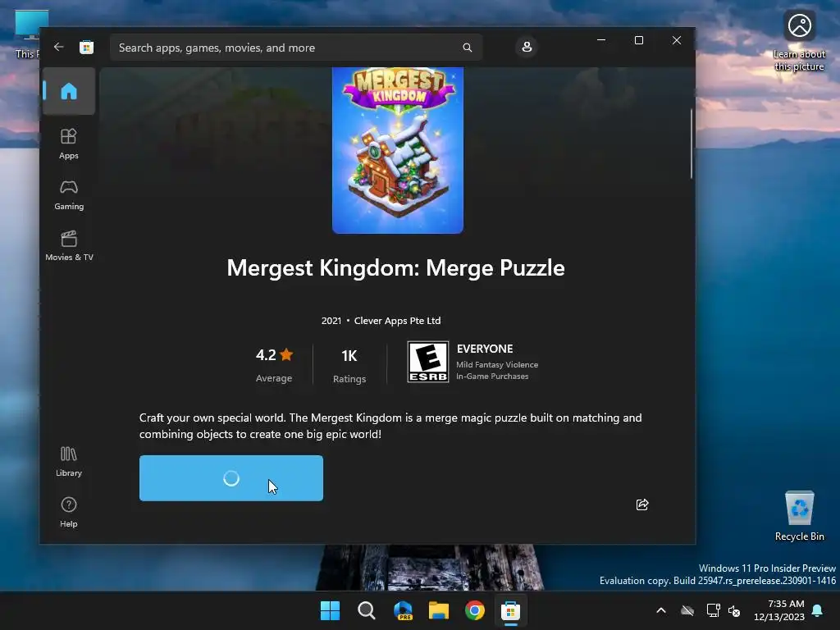The image size is (840, 630).
Task: Open File Explorer from the taskbar
Action: pos(438,610)
